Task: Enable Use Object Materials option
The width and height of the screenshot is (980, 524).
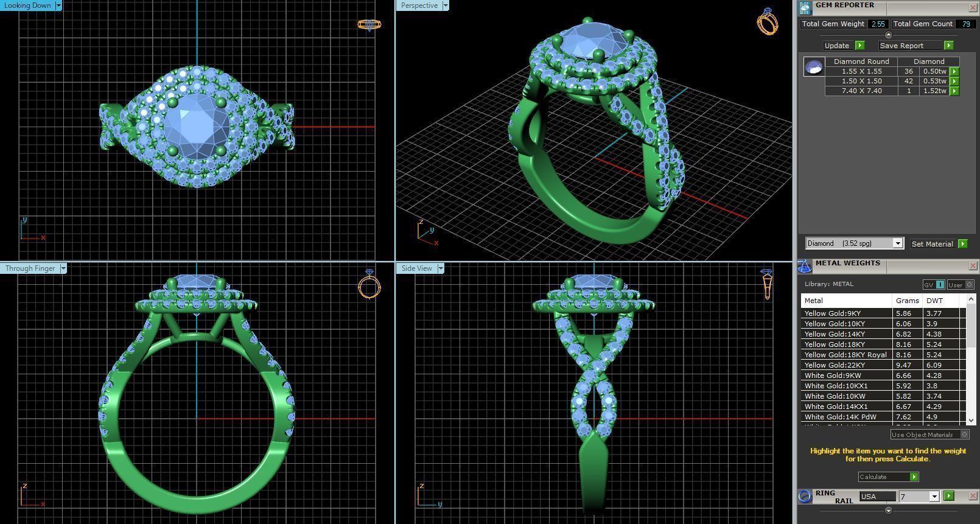Action: click(x=929, y=435)
